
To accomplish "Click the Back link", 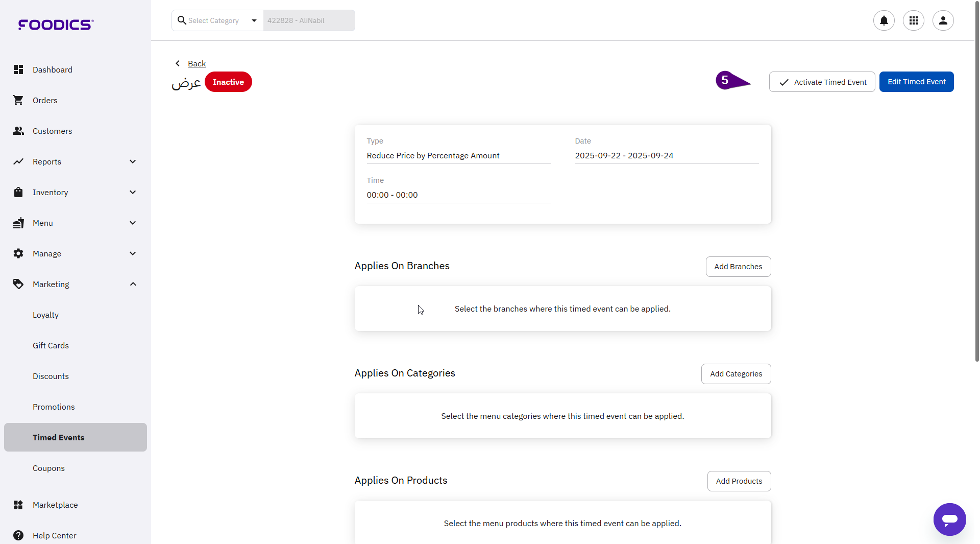I will click(197, 63).
